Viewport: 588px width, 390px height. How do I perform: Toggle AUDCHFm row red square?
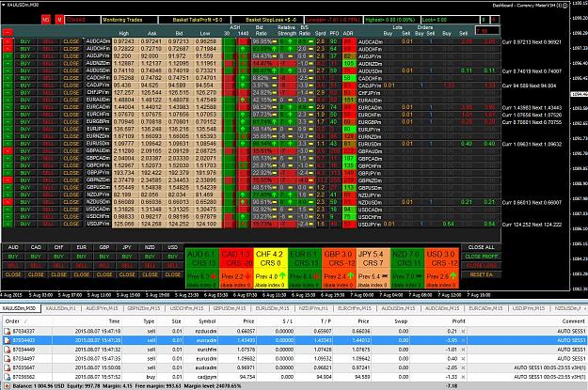point(8,49)
